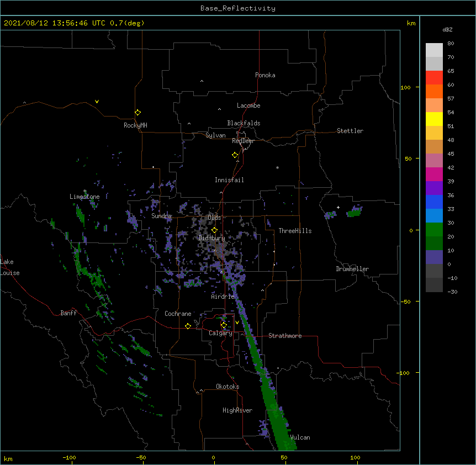Image resolution: width=476 pixels, height=465 pixels.
Task: Click the Calgary city label
Action: click(x=220, y=333)
